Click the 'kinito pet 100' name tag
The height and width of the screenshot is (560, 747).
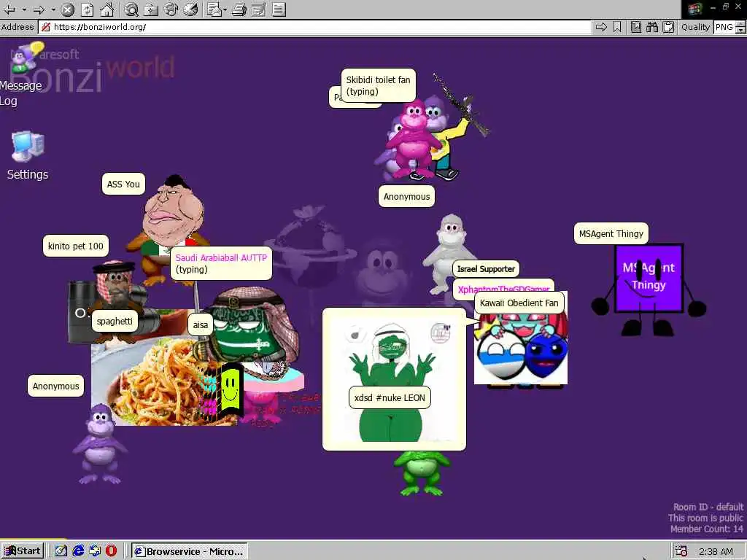click(x=76, y=246)
